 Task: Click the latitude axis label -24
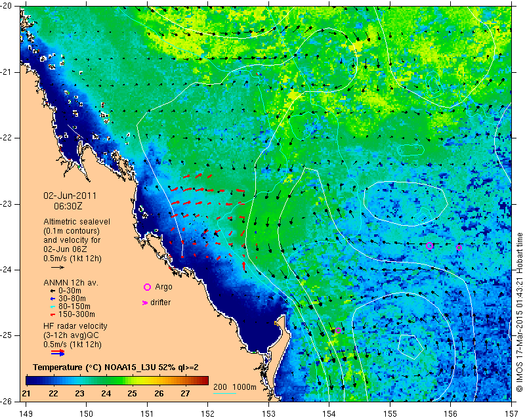pos(6,270)
